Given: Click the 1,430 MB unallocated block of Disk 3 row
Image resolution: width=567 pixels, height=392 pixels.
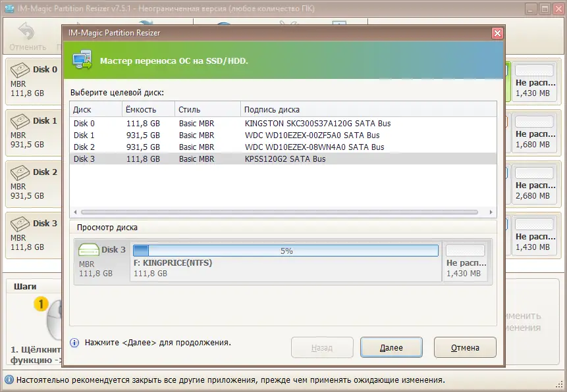Looking at the screenshot, I should (535, 235).
